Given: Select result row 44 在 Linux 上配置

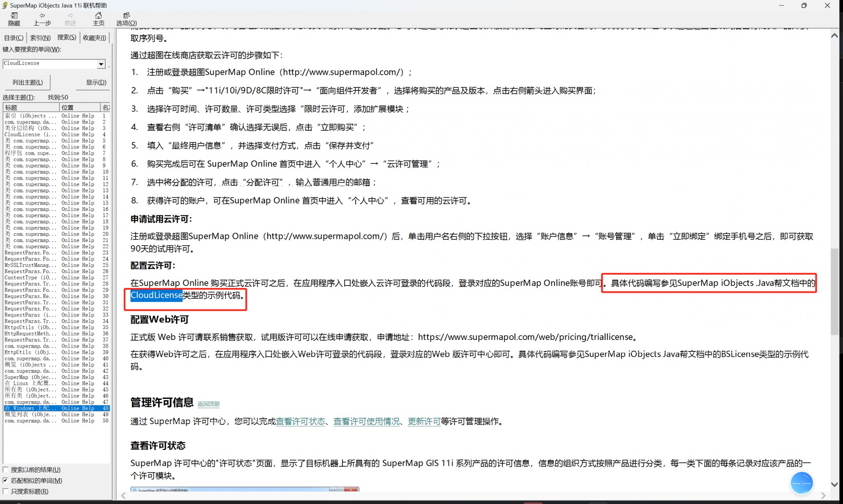Looking at the screenshot, I should [57, 383].
